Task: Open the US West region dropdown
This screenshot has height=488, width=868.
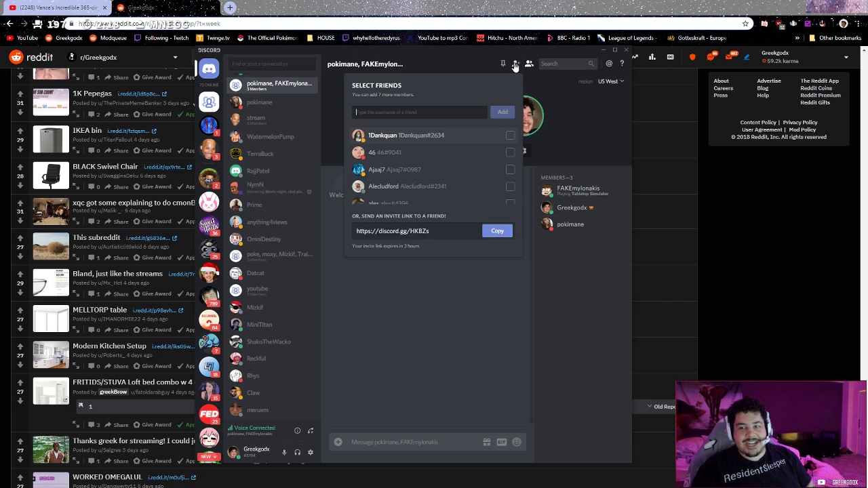Action: click(x=610, y=81)
